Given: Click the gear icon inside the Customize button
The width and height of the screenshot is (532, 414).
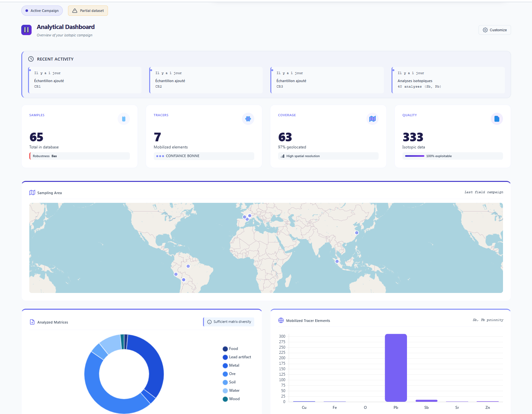Looking at the screenshot, I should click(x=485, y=30).
